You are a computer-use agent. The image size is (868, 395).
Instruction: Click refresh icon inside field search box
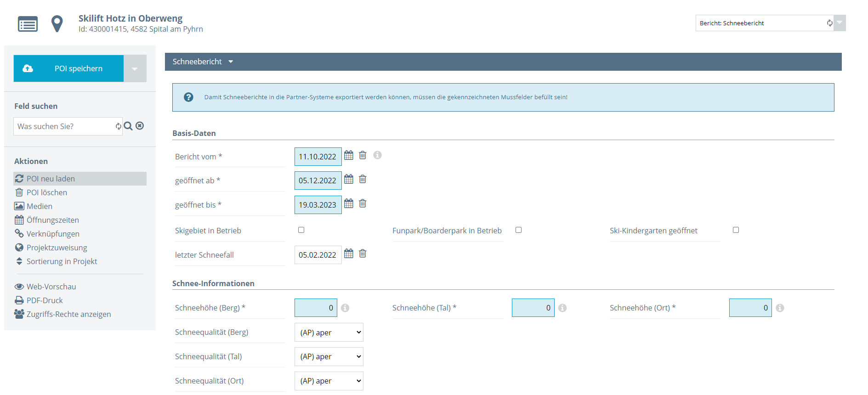point(118,126)
